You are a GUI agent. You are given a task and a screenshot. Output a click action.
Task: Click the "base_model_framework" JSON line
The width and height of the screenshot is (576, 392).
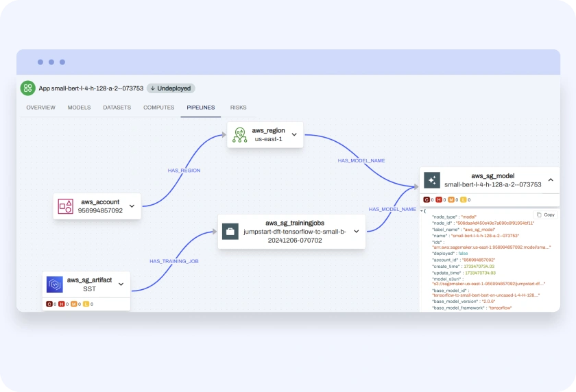472,308
